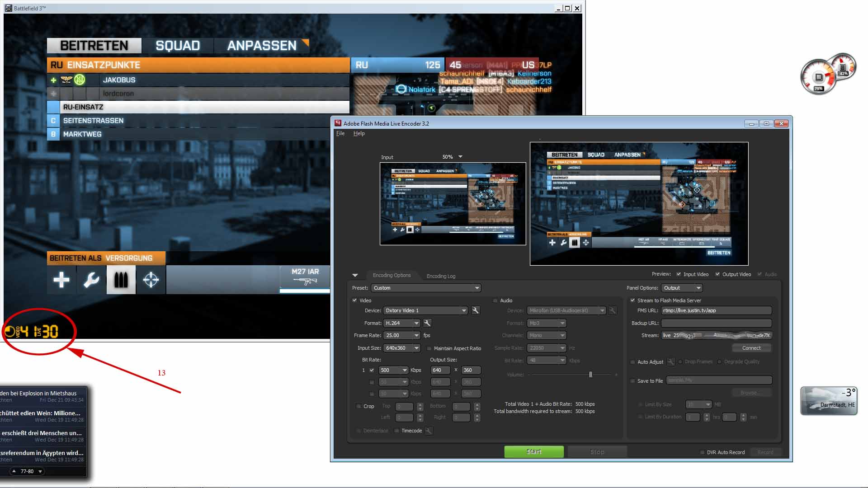The image size is (868, 488).
Task: Click the FMS URL input field
Action: 716,310
